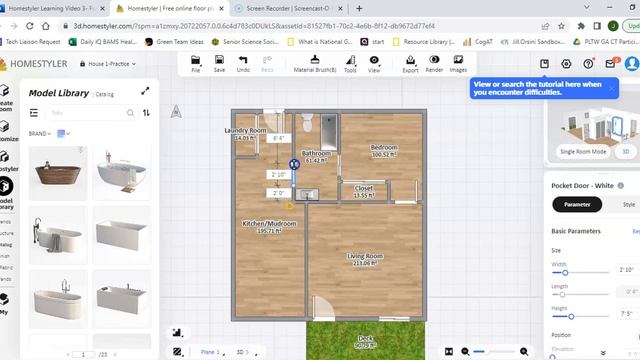Image resolution: width=640 pixels, height=360 pixels.
Task: Zoom out the floor plan canvas
Action: 465,351
